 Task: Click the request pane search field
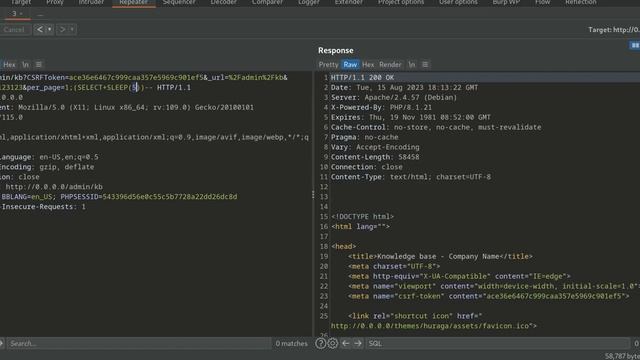(x=139, y=343)
